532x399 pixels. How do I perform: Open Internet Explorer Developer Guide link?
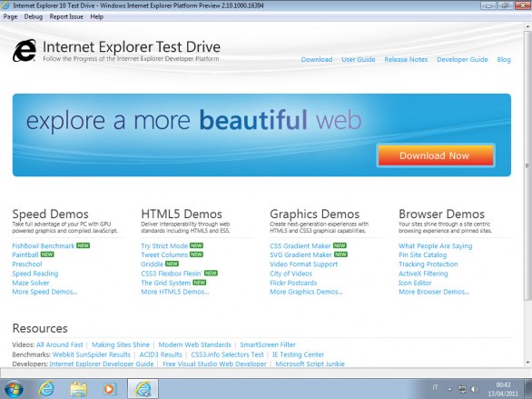(x=102, y=364)
